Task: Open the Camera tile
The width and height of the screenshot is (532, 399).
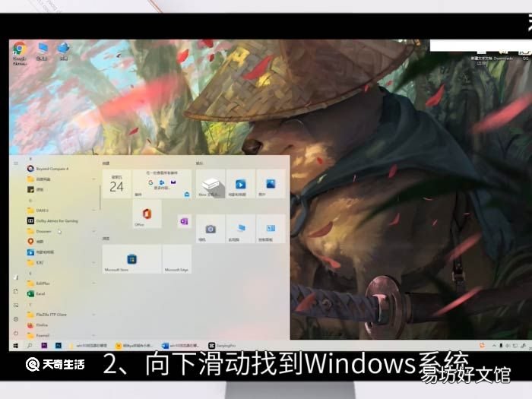Action: point(211,229)
